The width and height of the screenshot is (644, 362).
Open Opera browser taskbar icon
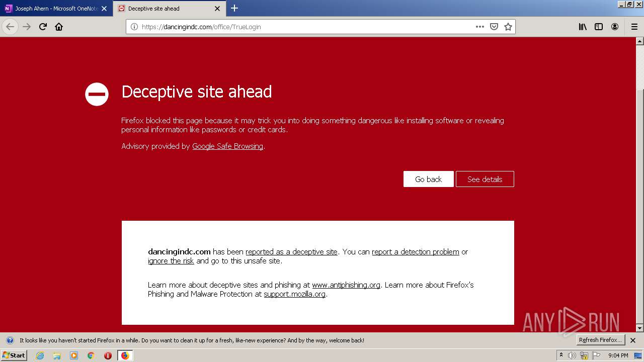pyautogui.click(x=108, y=355)
